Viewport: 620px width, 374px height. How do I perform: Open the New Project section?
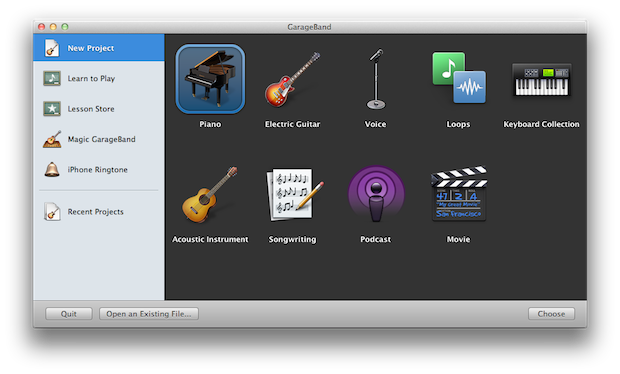click(x=99, y=47)
